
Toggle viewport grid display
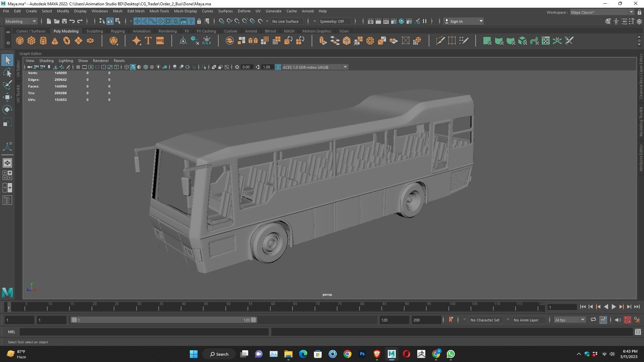tap(78, 67)
